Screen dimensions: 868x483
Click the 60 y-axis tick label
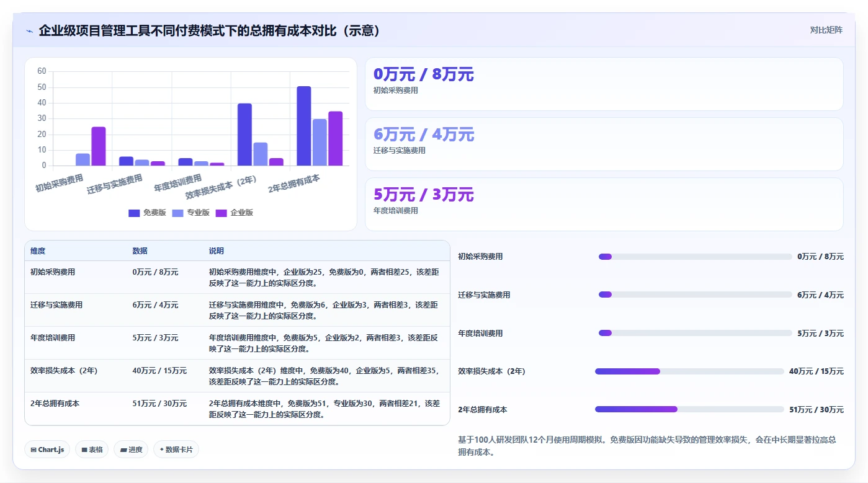click(x=42, y=71)
